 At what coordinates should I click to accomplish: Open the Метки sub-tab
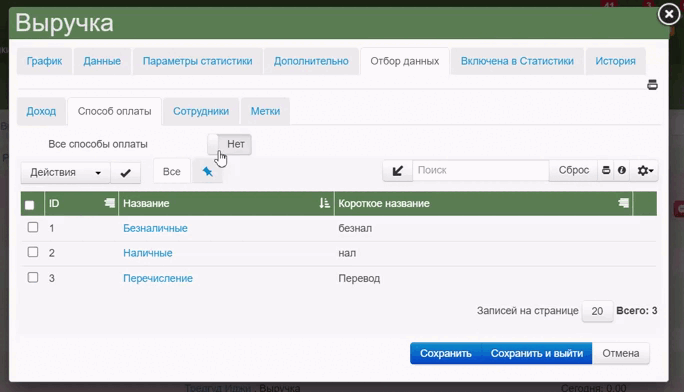[x=265, y=111]
